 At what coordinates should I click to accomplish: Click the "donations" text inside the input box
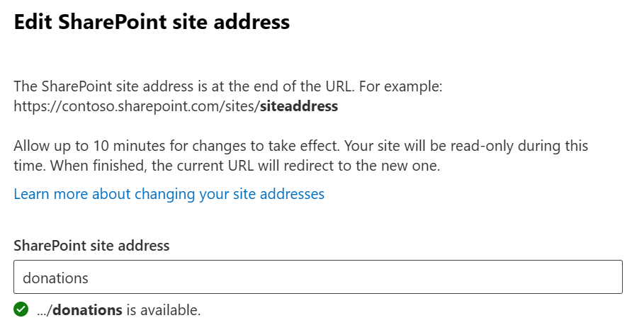point(55,278)
